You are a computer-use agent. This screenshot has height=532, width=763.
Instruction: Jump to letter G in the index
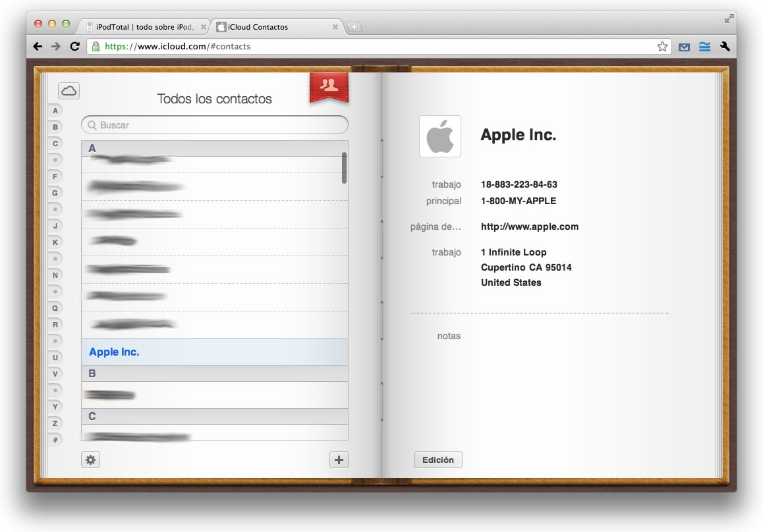click(x=55, y=192)
